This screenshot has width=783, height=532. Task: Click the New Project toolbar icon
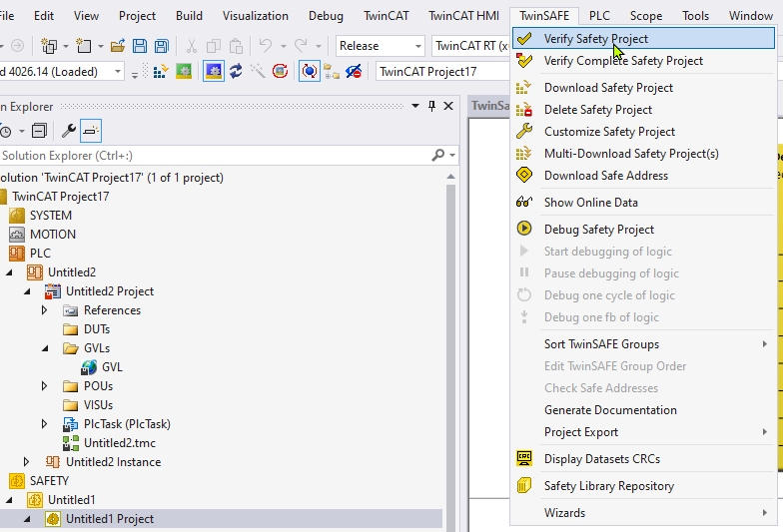pyautogui.click(x=49, y=46)
